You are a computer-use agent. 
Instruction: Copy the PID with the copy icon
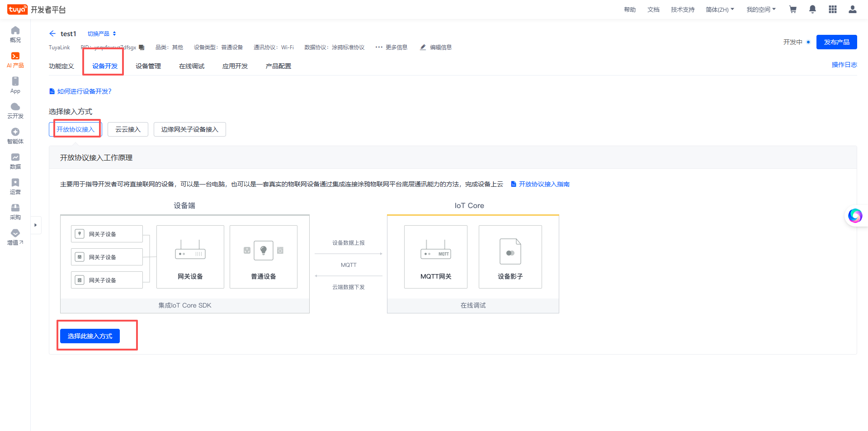(x=142, y=47)
